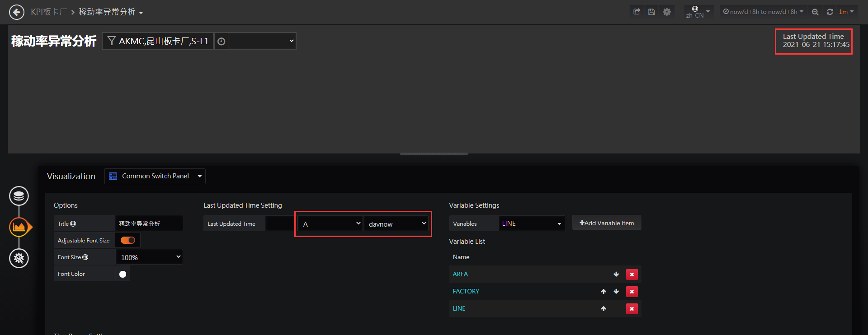Move LINE variable up

tap(604, 308)
